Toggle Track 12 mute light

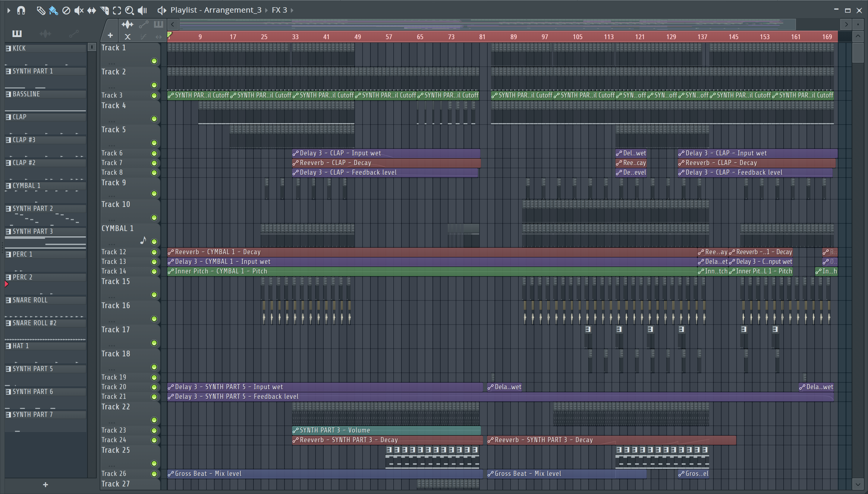pyautogui.click(x=154, y=252)
